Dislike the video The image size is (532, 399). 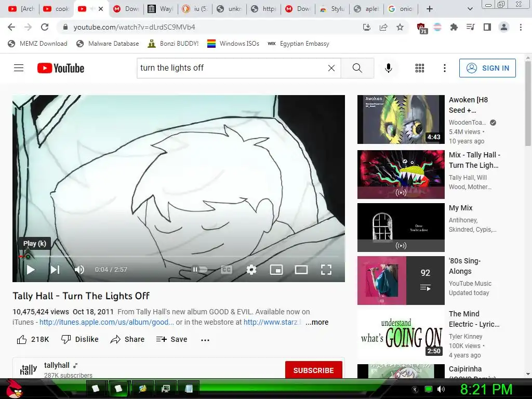pyautogui.click(x=79, y=339)
